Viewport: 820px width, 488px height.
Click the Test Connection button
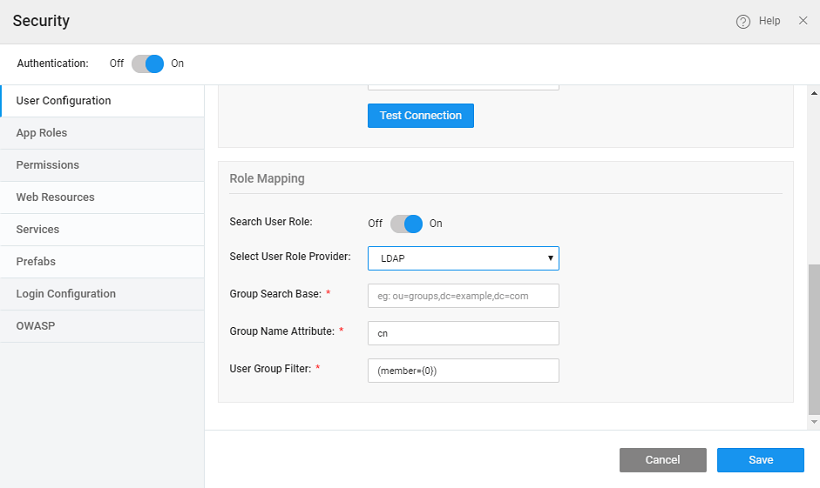(x=420, y=116)
